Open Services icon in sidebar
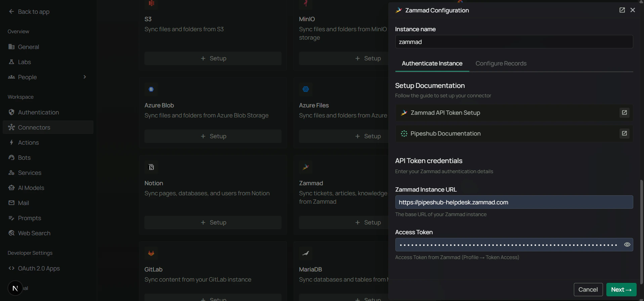Image resolution: width=644 pixels, height=301 pixels. point(11,172)
